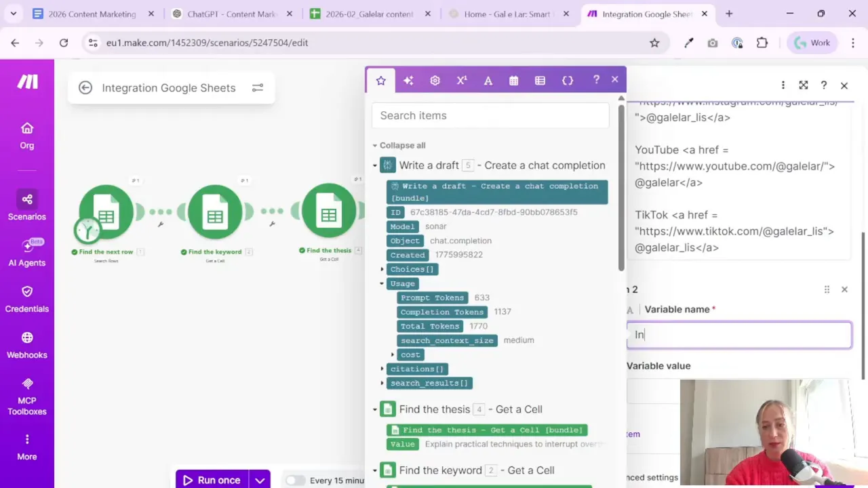The image size is (868, 488).
Task: Insert the Model pill
Action: coord(402,226)
